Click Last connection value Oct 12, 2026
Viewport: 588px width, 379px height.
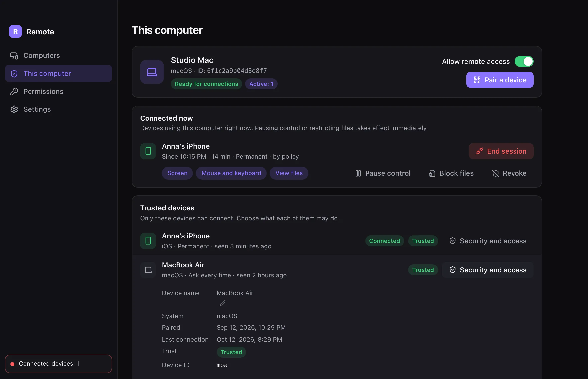249,340
